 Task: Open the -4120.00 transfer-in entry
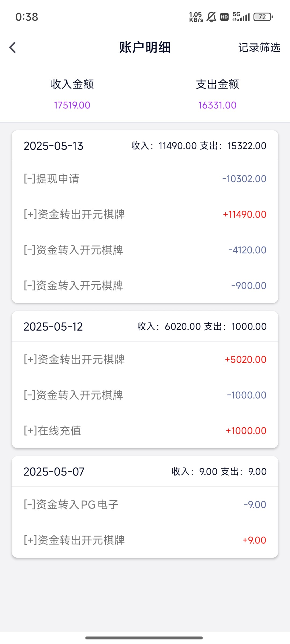[145, 250]
